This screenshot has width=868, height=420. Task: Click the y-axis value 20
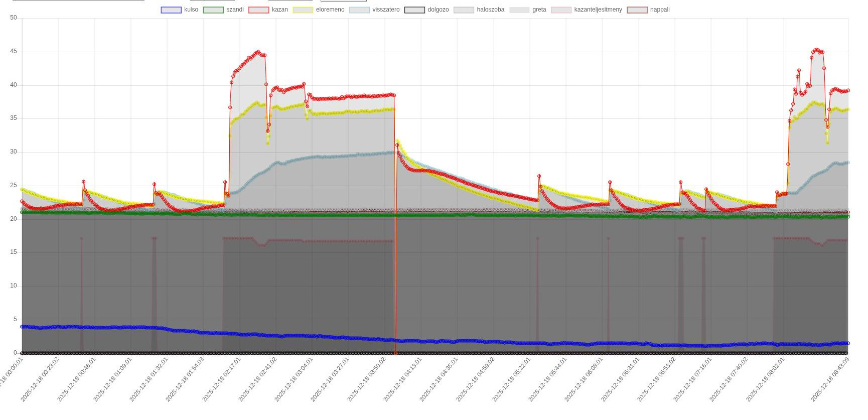pyautogui.click(x=14, y=219)
